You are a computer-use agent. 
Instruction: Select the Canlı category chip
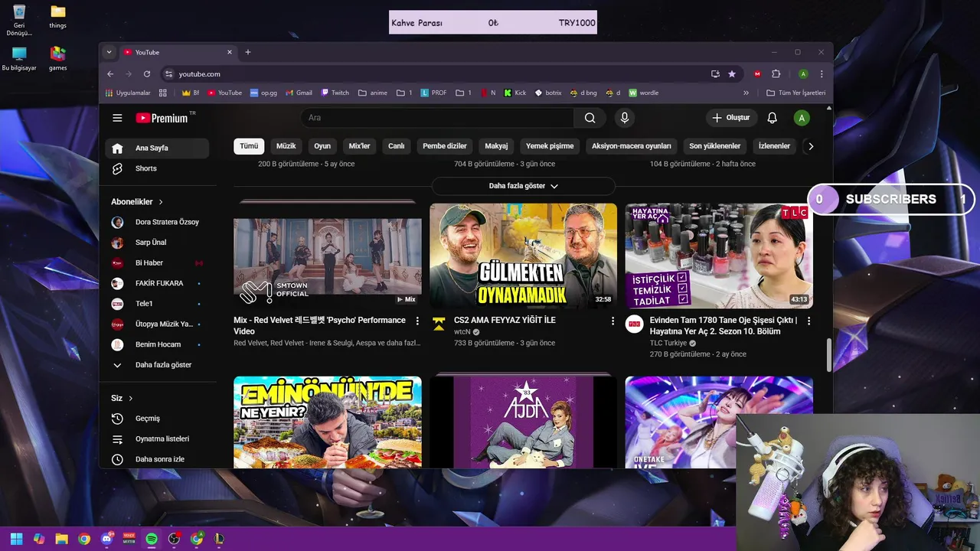[x=396, y=146]
